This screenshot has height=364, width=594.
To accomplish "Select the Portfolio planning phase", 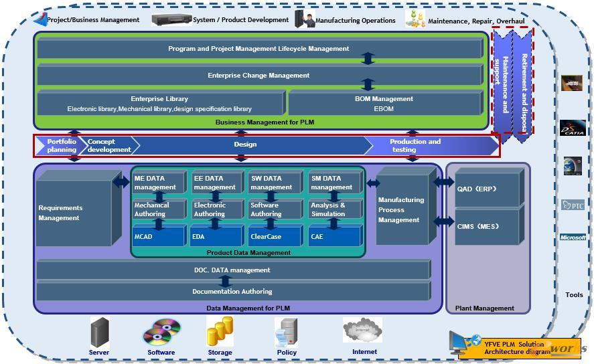I will pyautogui.click(x=59, y=145).
